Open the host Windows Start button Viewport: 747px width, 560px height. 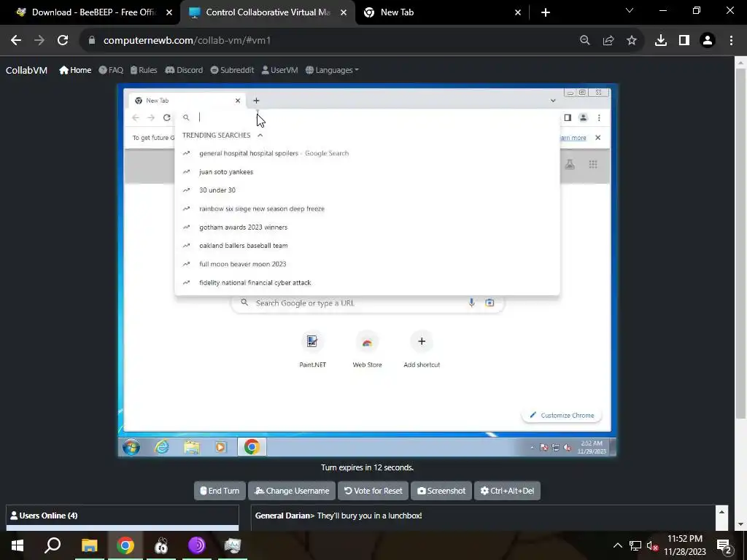pyautogui.click(x=18, y=545)
